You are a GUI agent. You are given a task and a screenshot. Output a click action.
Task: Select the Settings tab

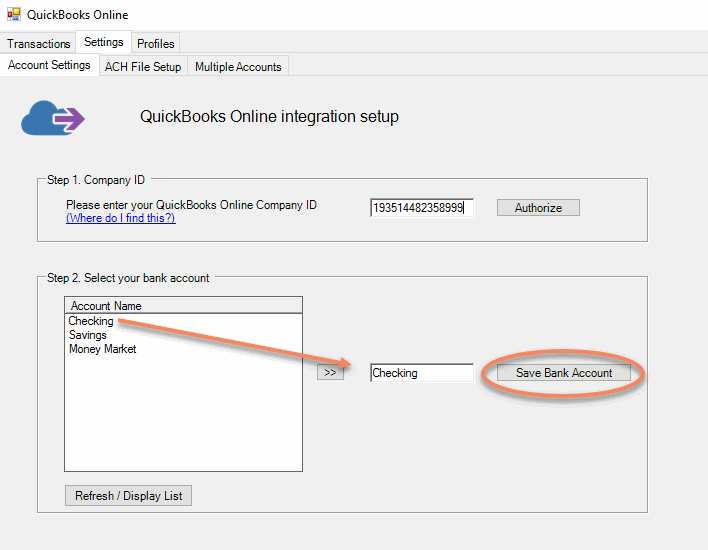tap(104, 42)
